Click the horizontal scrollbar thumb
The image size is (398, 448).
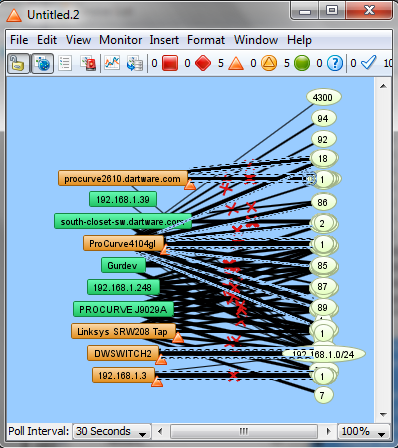tap(244, 431)
